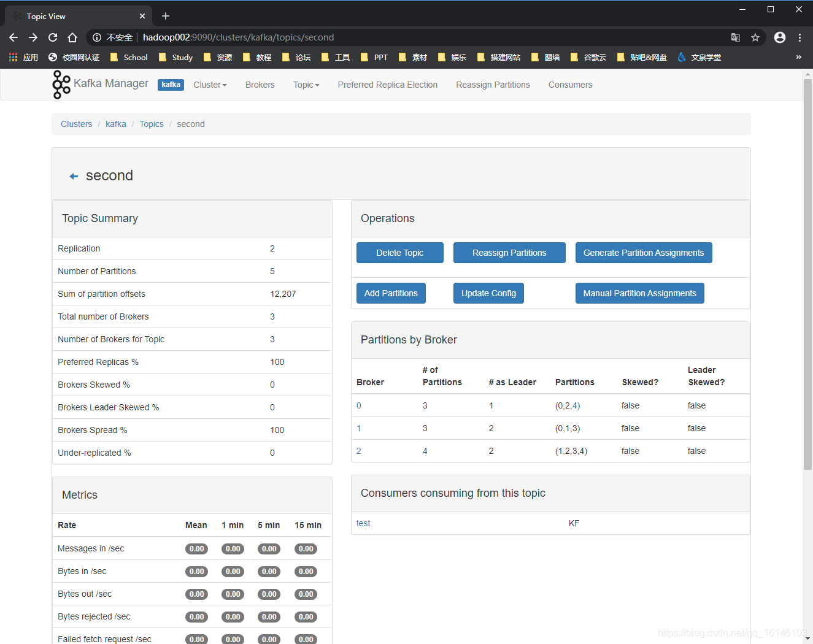This screenshot has width=813, height=644.
Task: Show more bookmarks with the chevron icon
Action: coord(798,57)
